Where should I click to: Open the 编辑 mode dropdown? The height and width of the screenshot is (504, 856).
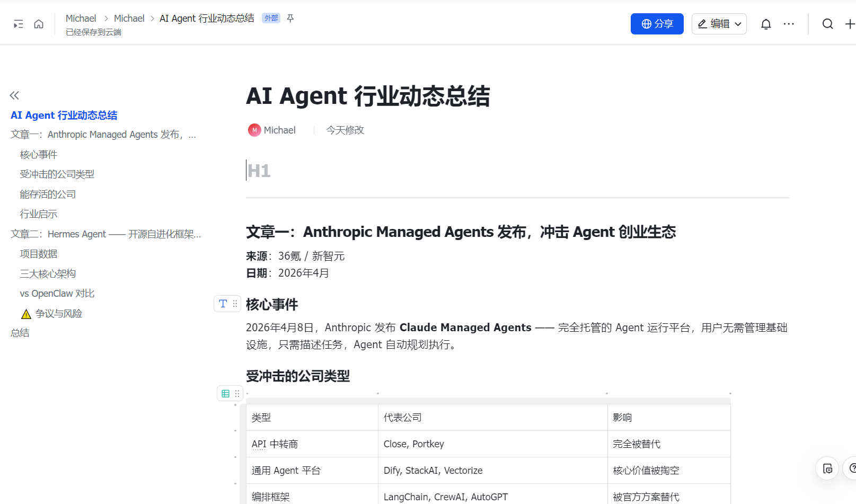[719, 24]
